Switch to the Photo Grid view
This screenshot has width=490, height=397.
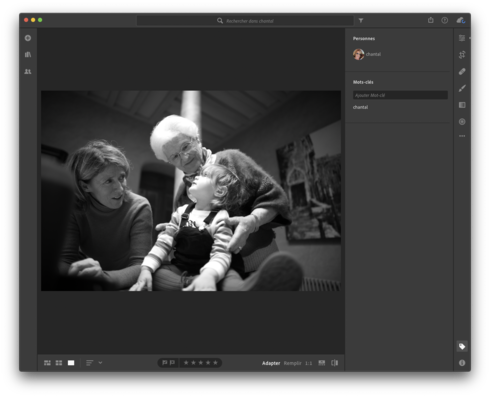click(47, 363)
